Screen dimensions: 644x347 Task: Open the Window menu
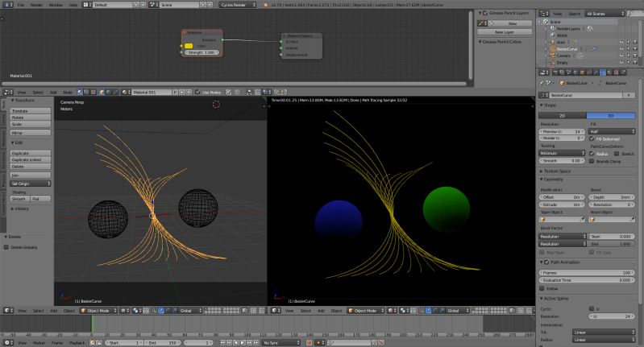(x=56, y=5)
